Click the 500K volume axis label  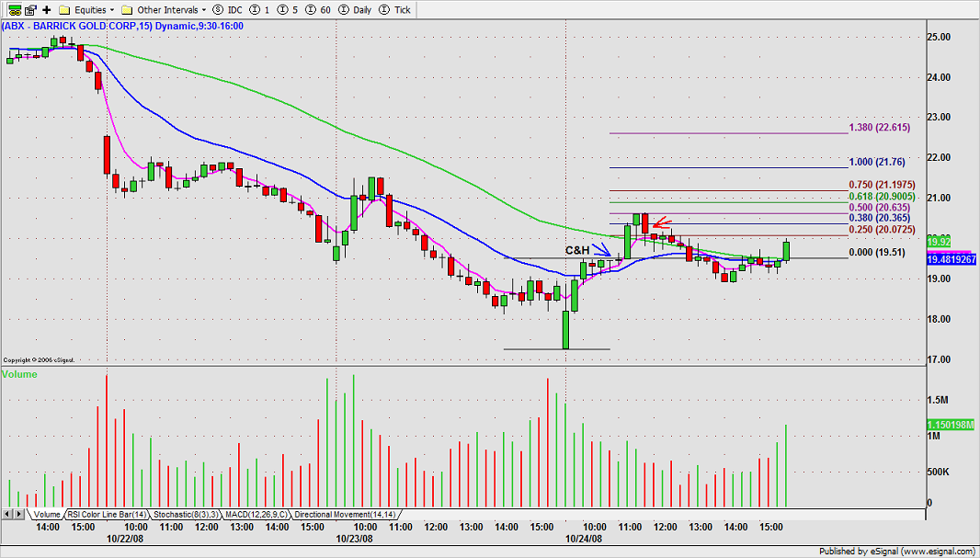[939, 473]
